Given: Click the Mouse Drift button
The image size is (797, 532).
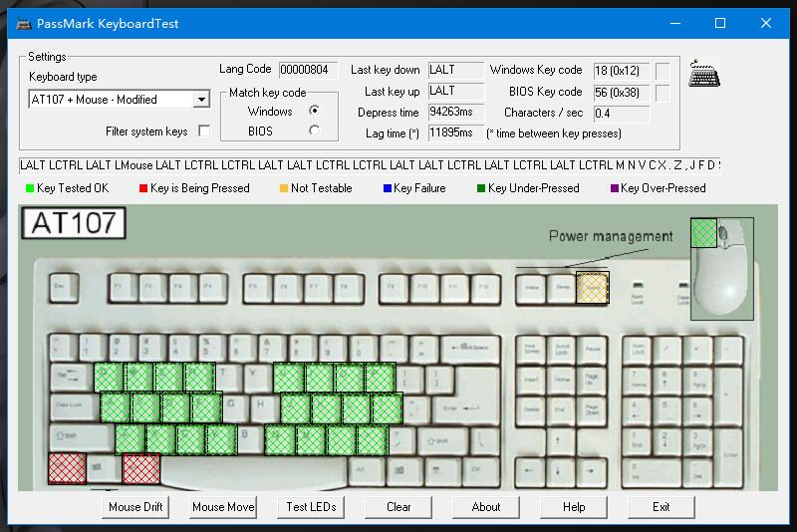Looking at the screenshot, I should click(x=135, y=506).
